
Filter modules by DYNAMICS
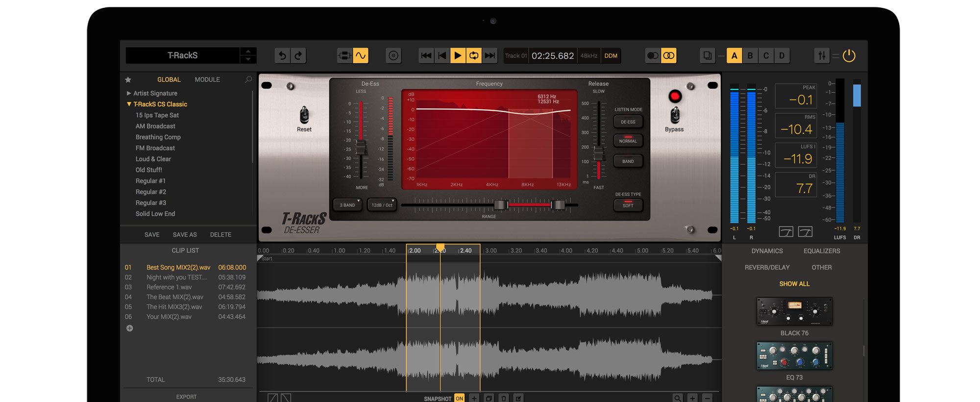(767, 251)
